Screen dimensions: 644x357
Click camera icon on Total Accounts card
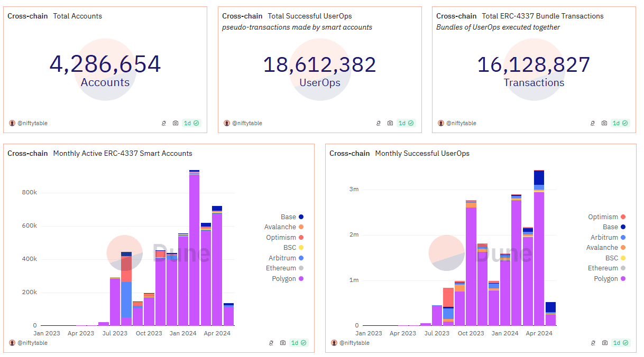pyautogui.click(x=176, y=123)
